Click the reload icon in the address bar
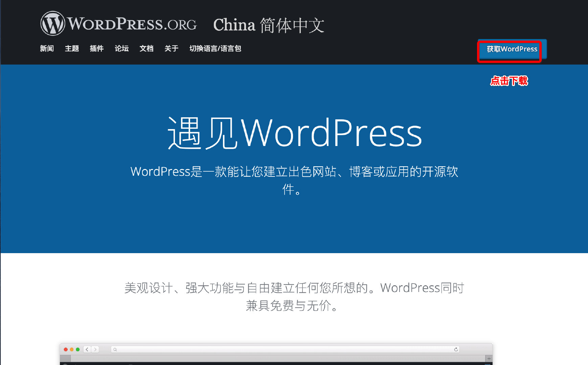Screen dimensions: 588x365 457,349
